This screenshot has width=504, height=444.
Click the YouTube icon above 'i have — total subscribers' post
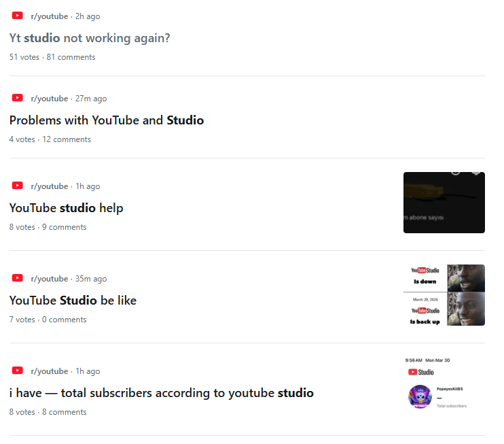point(18,371)
